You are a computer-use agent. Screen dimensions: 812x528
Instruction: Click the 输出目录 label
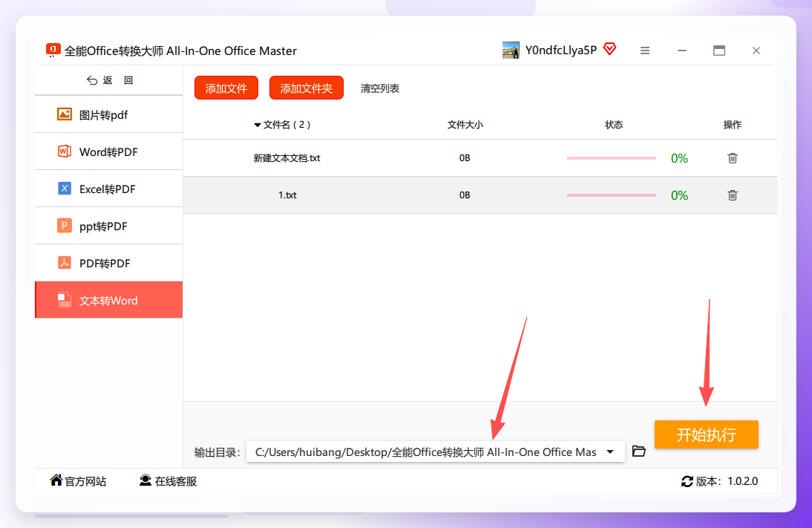[x=217, y=452]
